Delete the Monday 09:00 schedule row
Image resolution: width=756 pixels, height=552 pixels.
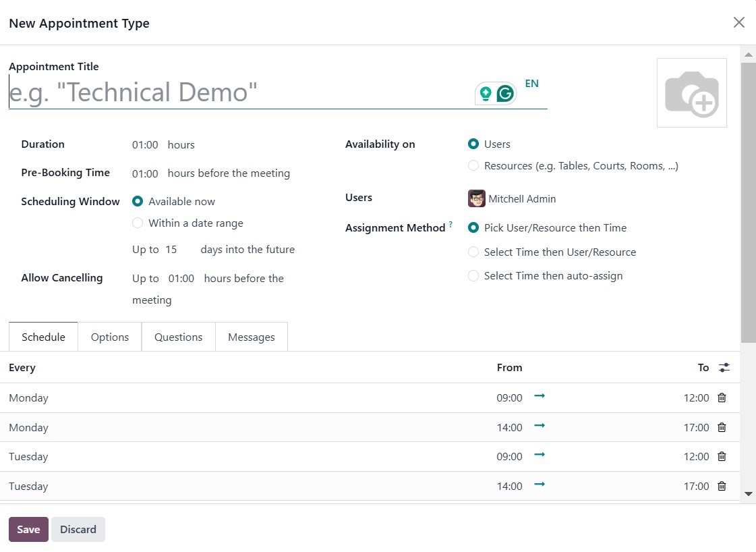click(722, 398)
